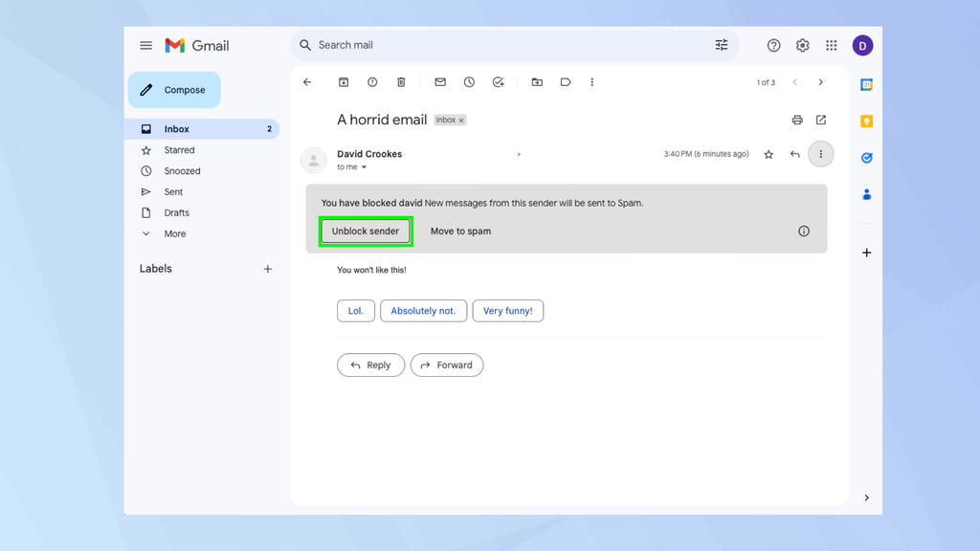Snooze the email with the clock icon
Image resolution: width=980 pixels, height=551 pixels.
click(469, 82)
